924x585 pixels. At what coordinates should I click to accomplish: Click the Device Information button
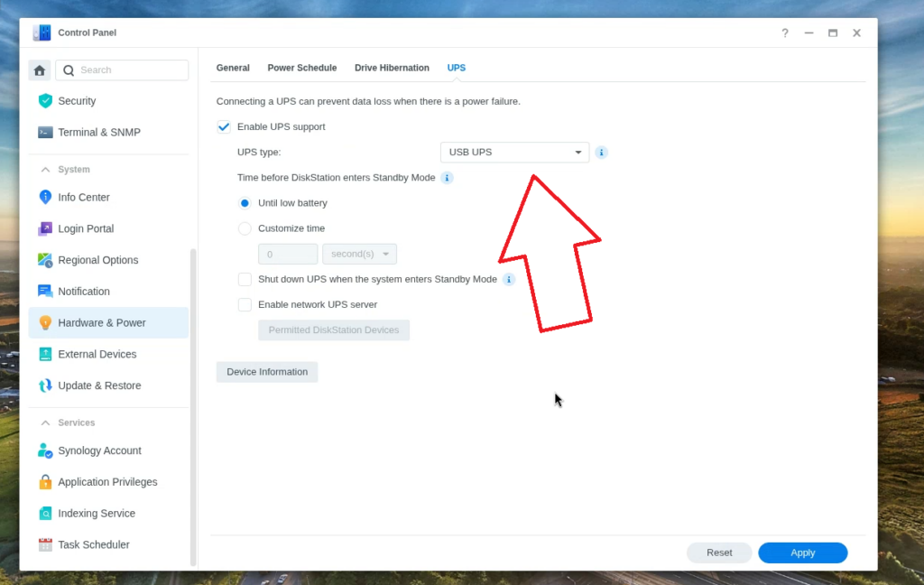pyautogui.click(x=267, y=372)
